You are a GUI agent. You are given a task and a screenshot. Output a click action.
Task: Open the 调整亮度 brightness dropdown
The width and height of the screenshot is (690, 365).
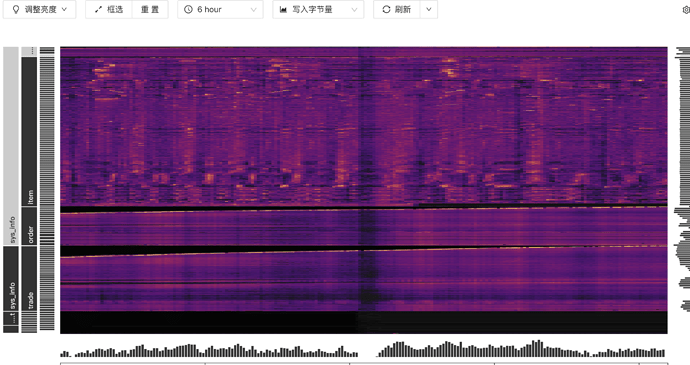tap(40, 9)
